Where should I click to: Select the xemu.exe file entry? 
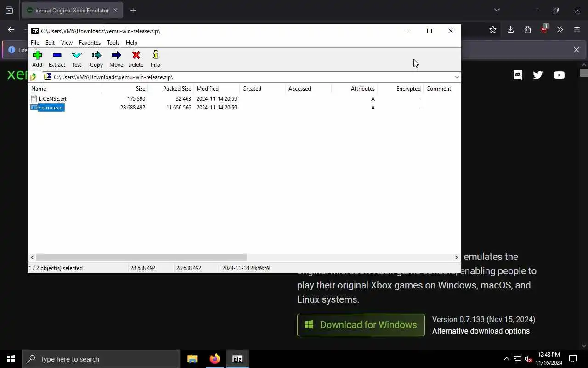click(47, 107)
